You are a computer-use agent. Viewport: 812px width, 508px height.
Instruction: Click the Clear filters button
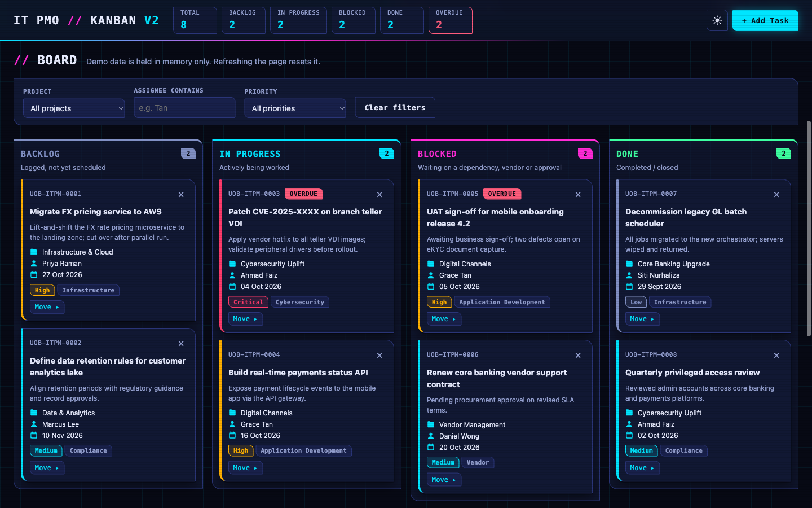395,107
